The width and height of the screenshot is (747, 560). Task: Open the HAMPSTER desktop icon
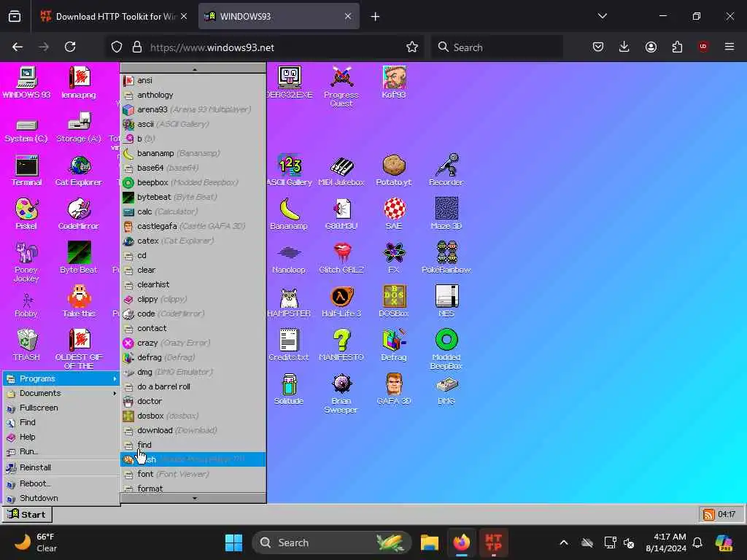coord(289,301)
